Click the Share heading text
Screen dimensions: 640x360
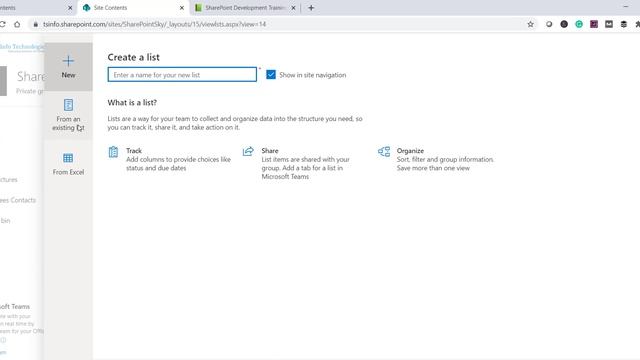tap(270, 151)
